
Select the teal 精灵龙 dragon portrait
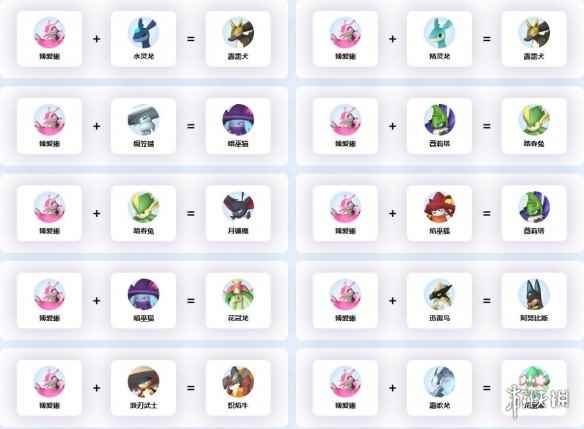pyautogui.click(x=439, y=32)
